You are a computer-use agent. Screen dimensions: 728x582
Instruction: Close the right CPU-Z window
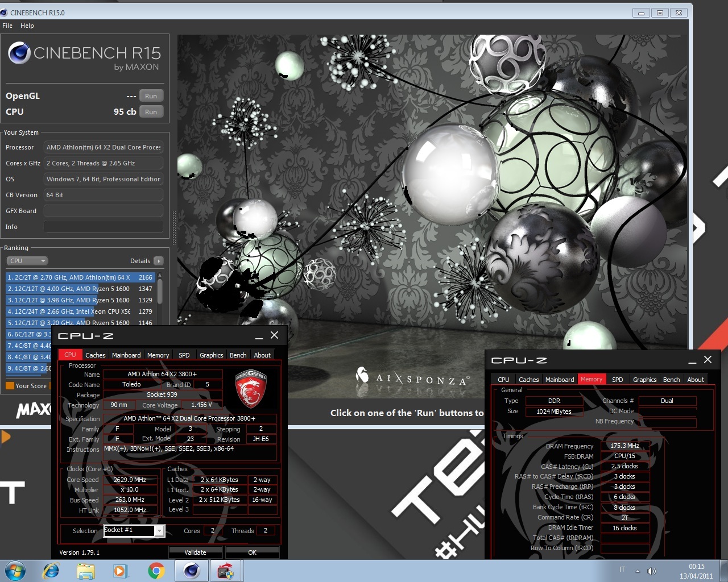[x=708, y=360]
